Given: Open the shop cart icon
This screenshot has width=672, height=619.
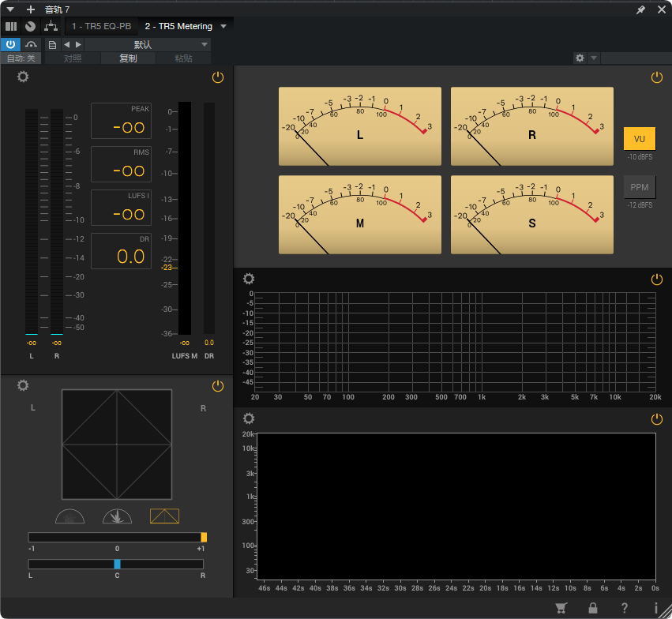Looking at the screenshot, I should (x=561, y=608).
